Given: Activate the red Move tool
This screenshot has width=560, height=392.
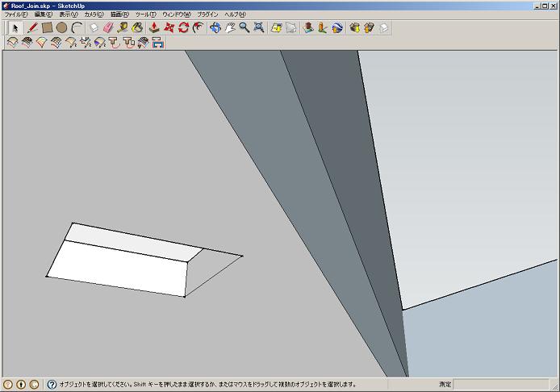Looking at the screenshot, I should click(x=169, y=27).
